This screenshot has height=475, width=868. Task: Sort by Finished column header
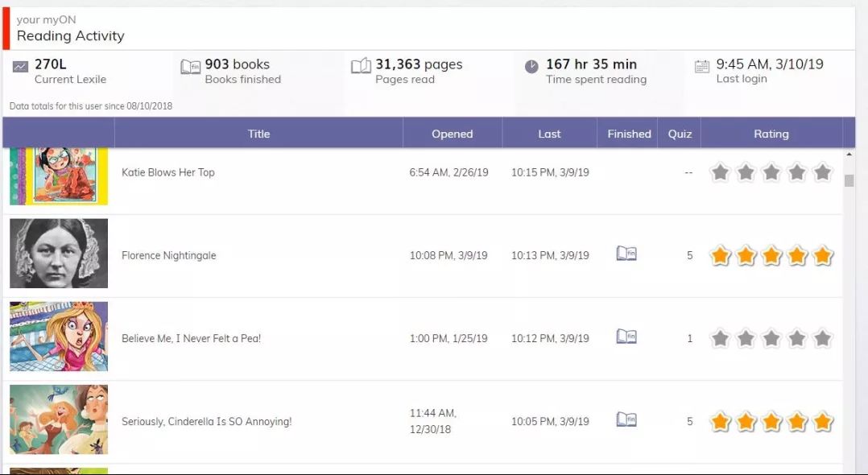629,134
